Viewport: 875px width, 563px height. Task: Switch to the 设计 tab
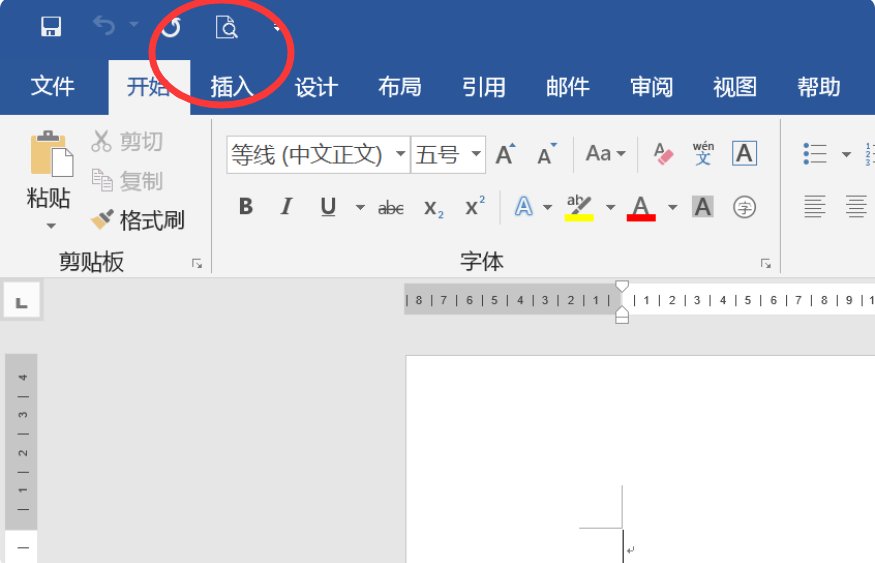[x=316, y=86]
